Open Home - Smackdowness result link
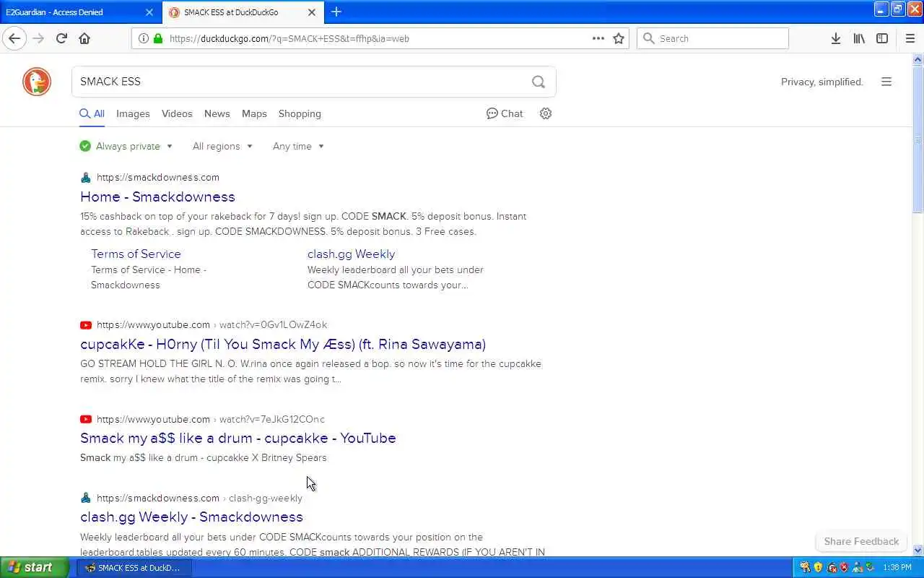The width and height of the screenshot is (924, 578). point(157,197)
